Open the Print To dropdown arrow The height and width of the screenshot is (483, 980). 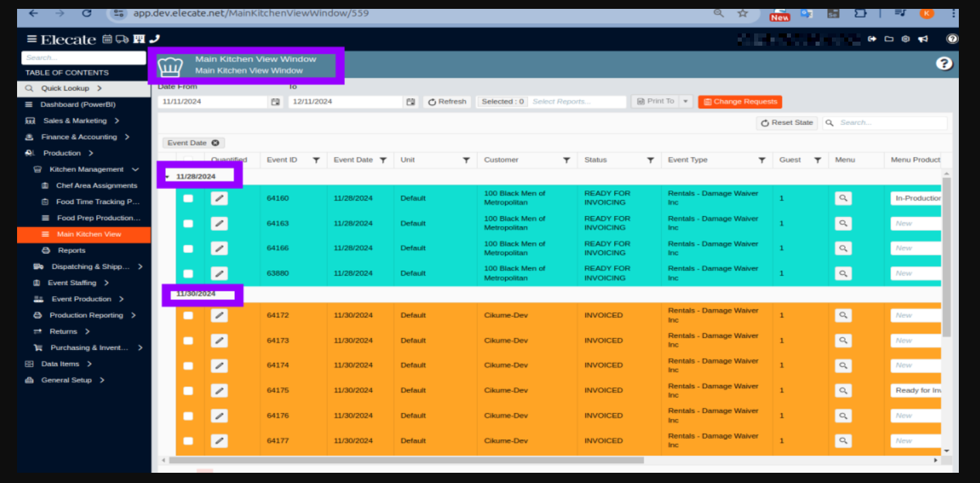tap(685, 102)
